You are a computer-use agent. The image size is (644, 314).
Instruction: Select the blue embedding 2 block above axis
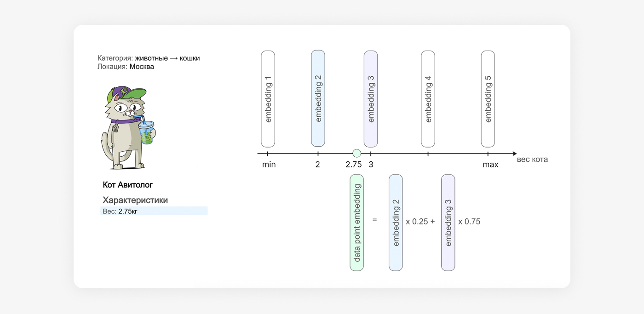[x=318, y=99]
